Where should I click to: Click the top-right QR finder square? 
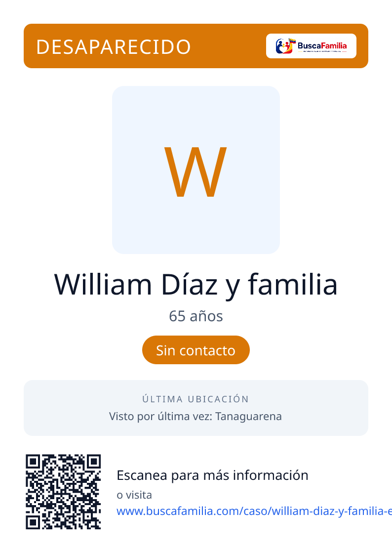[94, 462]
